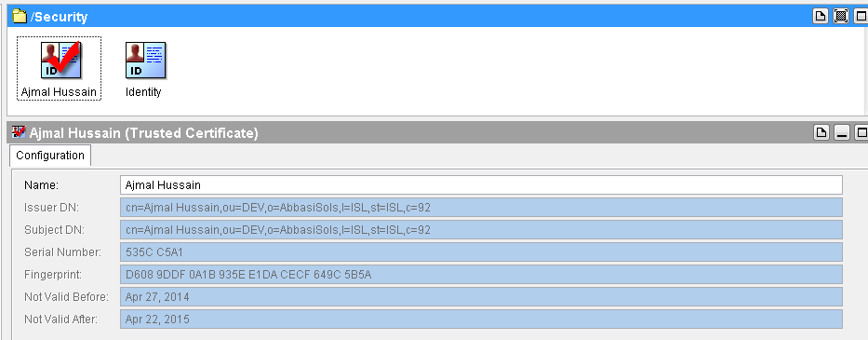The image size is (868, 340).
Task: Click the Subject DN field
Action: (x=481, y=230)
